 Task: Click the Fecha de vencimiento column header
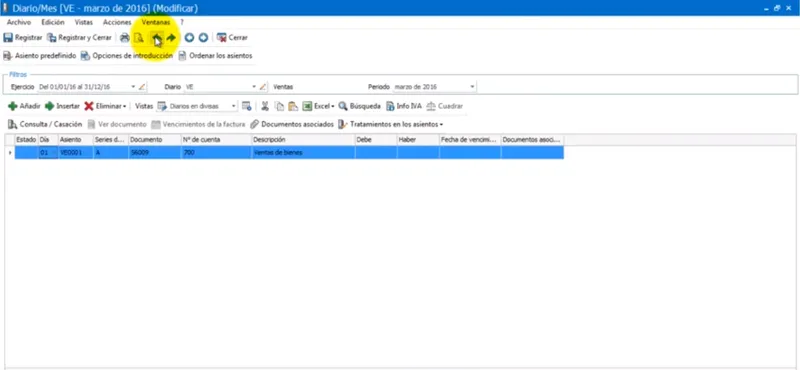pos(470,139)
